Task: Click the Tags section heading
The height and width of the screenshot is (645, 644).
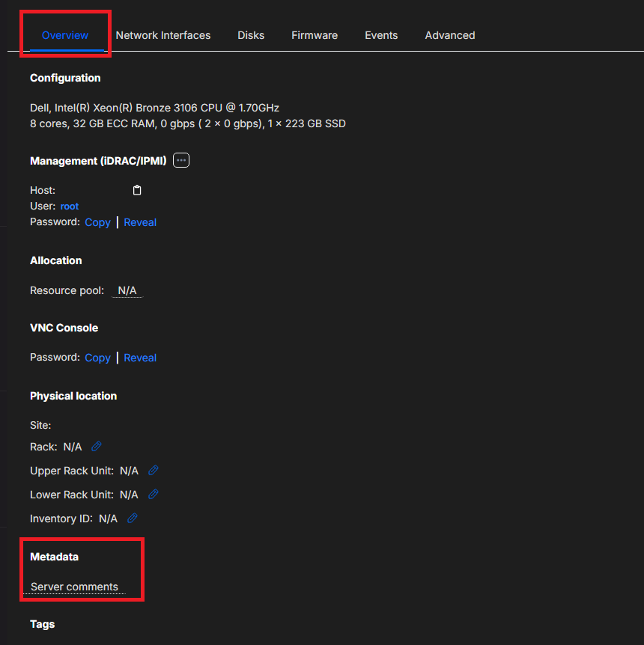Action: pos(42,624)
